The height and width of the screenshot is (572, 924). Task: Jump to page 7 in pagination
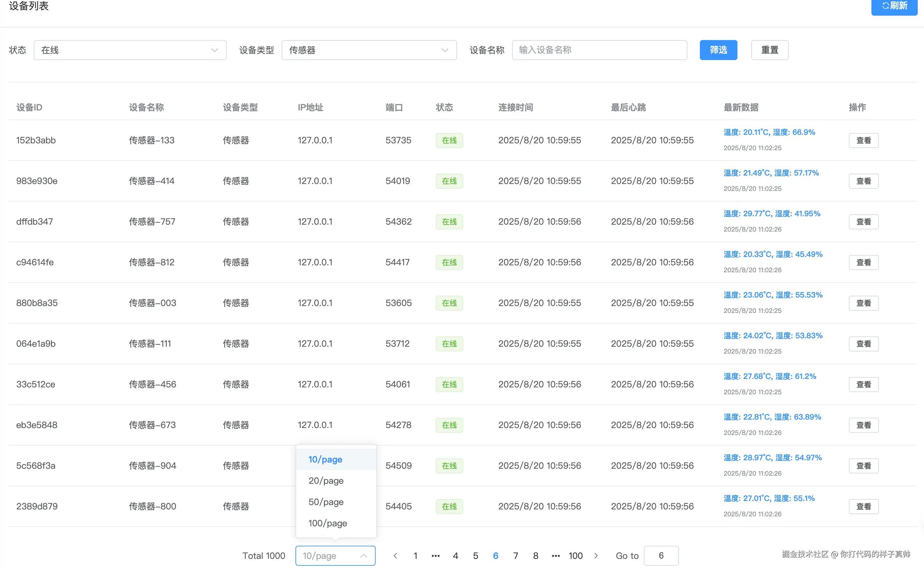(516, 555)
